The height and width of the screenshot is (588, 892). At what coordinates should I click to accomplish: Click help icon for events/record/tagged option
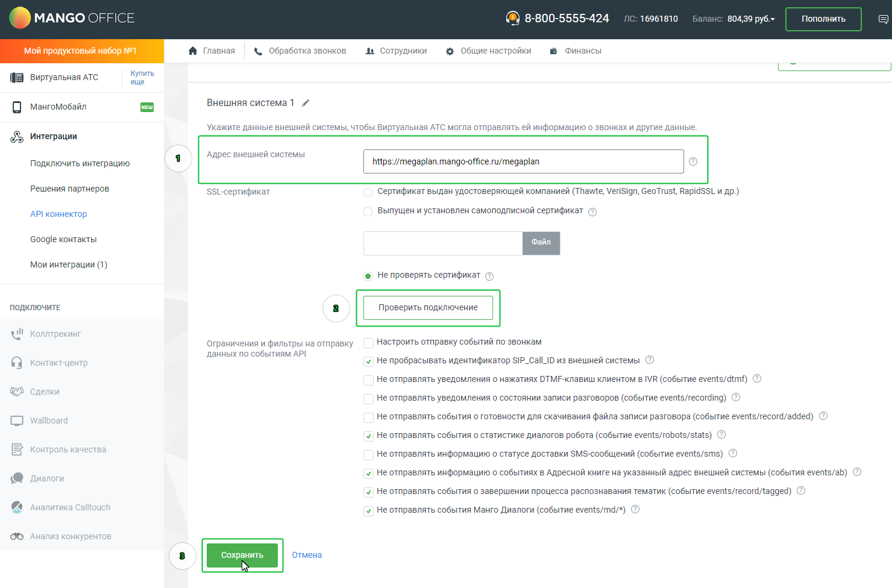(801, 490)
